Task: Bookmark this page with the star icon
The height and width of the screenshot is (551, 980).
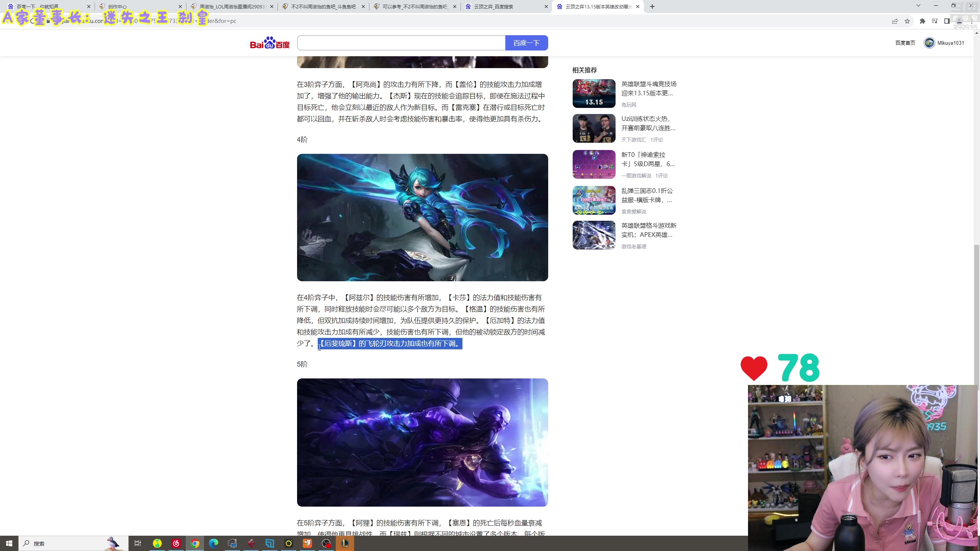Action: 907,21
